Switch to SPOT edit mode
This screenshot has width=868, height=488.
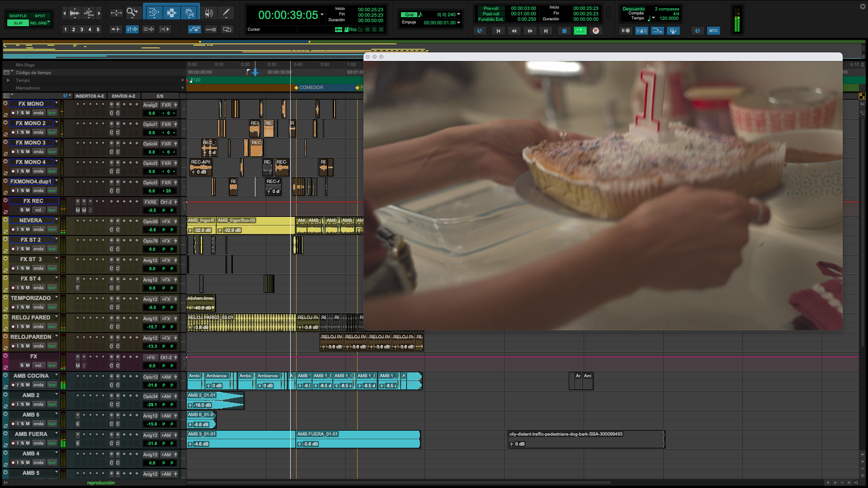[40, 16]
